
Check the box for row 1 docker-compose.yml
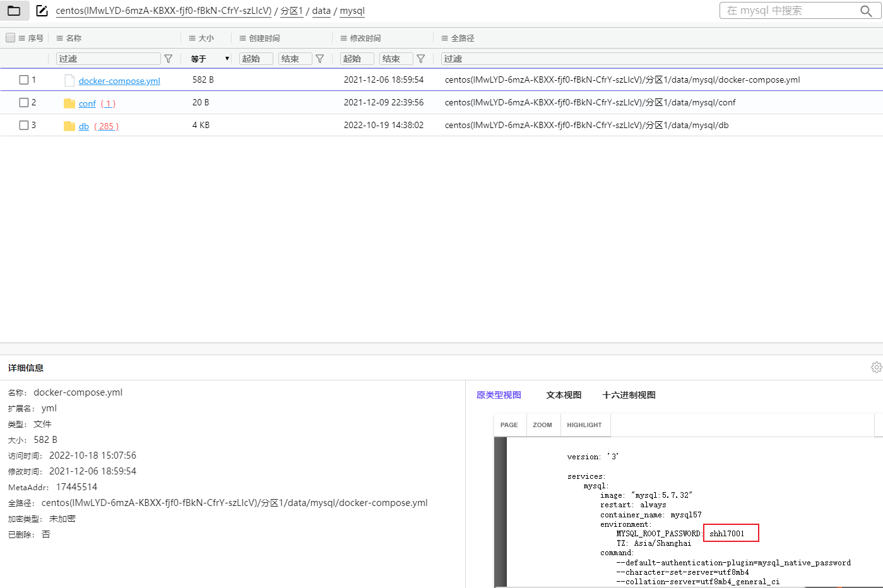pyautogui.click(x=24, y=80)
